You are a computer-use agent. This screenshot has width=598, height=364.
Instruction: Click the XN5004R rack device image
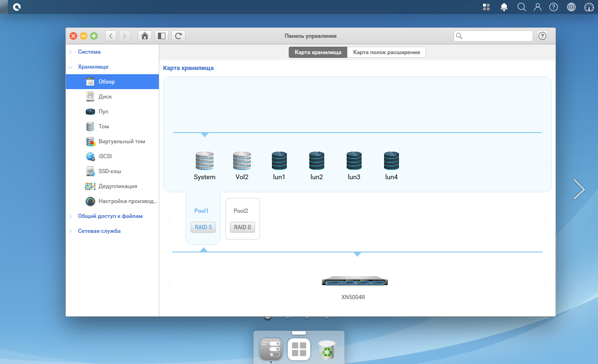(x=355, y=281)
